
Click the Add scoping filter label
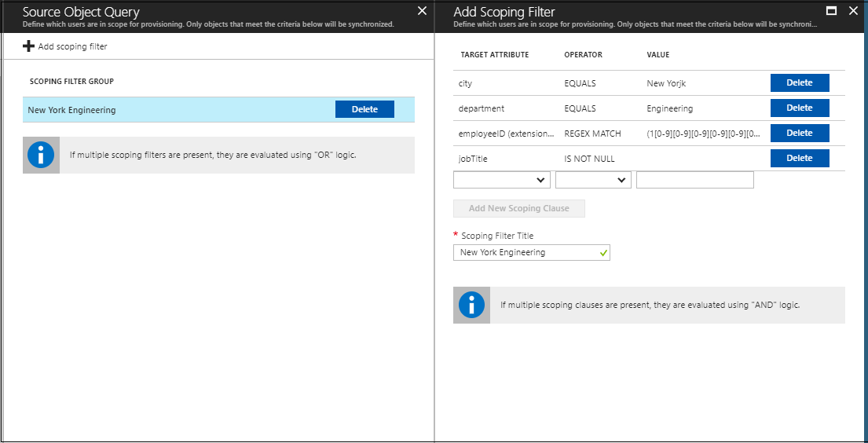tap(72, 46)
